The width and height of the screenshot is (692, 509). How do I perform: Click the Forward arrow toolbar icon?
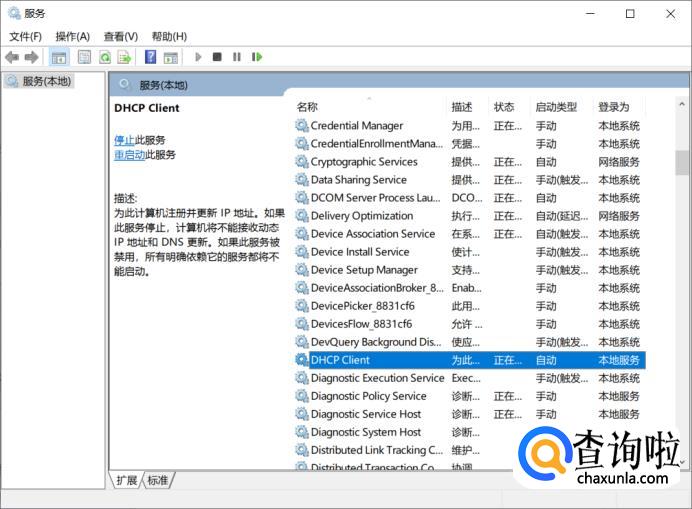pos(32,57)
